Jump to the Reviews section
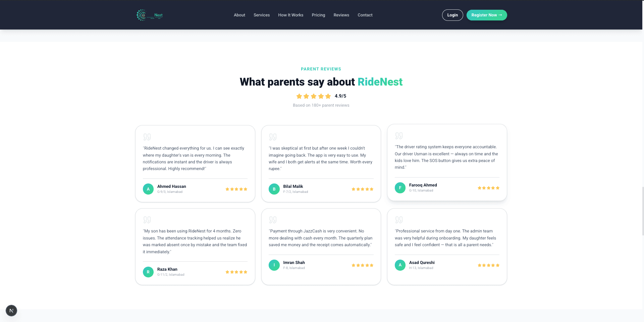 pyautogui.click(x=341, y=15)
